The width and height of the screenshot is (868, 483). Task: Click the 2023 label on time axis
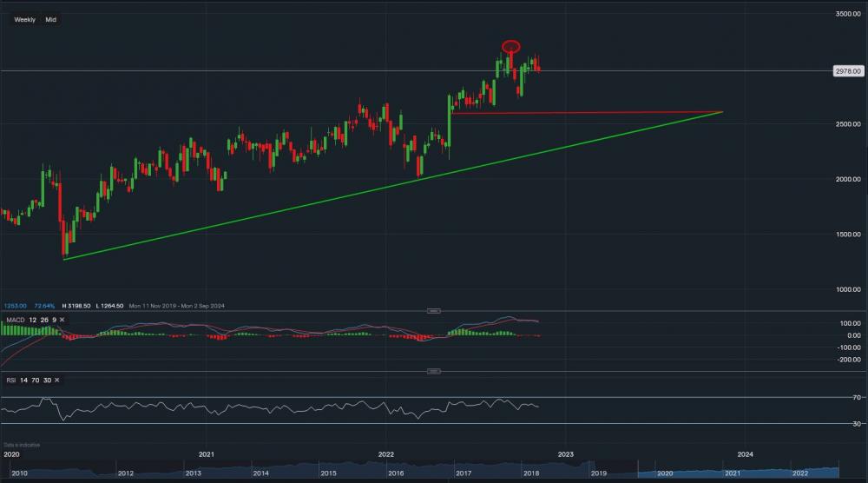(565, 453)
